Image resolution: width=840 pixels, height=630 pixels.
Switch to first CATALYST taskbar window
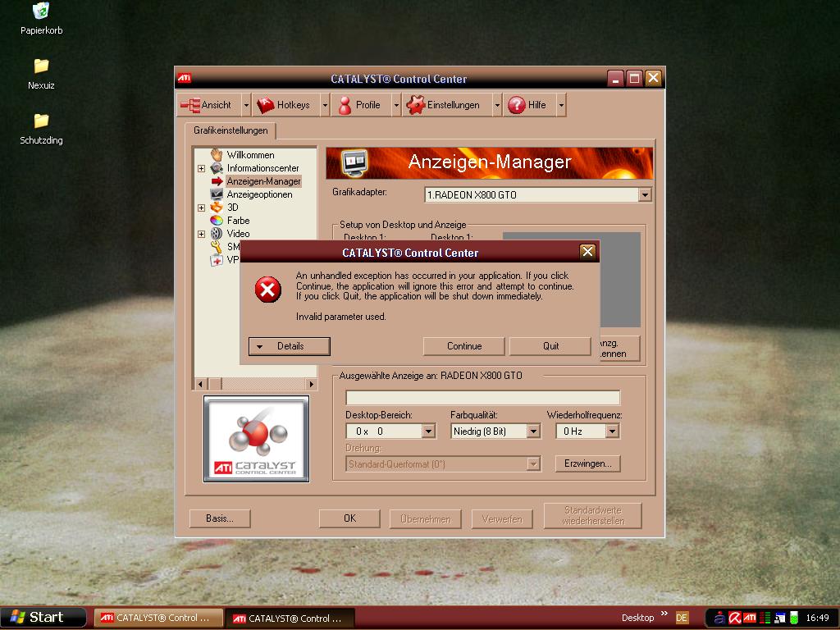coord(158,618)
